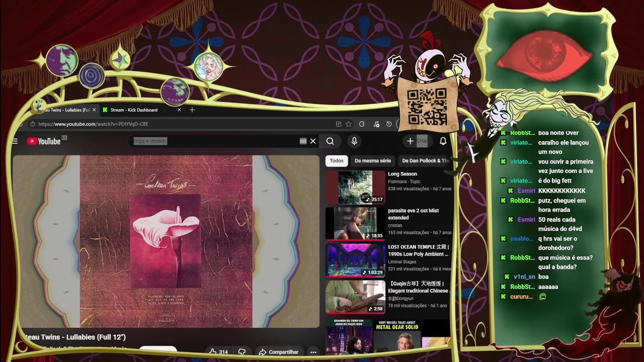Click the site info icon in address bar

[x=33, y=124]
